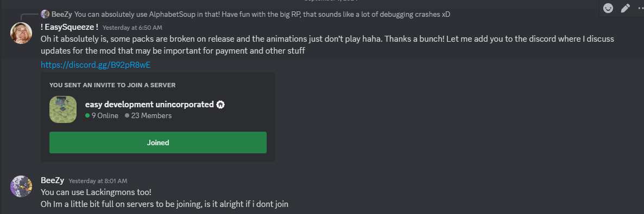Click the gray 23 Members dot indicator
Viewport: 644px width, 214px height.
pyautogui.click(x=127, y=115)
